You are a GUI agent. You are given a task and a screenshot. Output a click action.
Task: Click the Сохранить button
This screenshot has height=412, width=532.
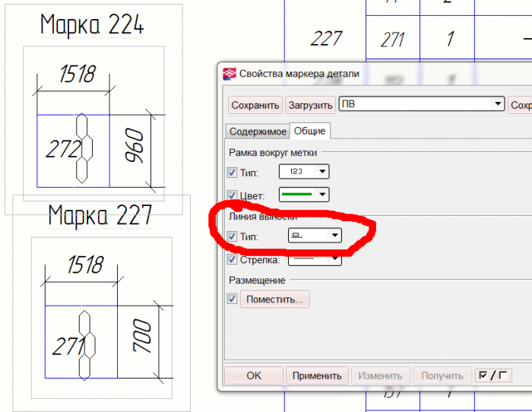coord(255,105)
